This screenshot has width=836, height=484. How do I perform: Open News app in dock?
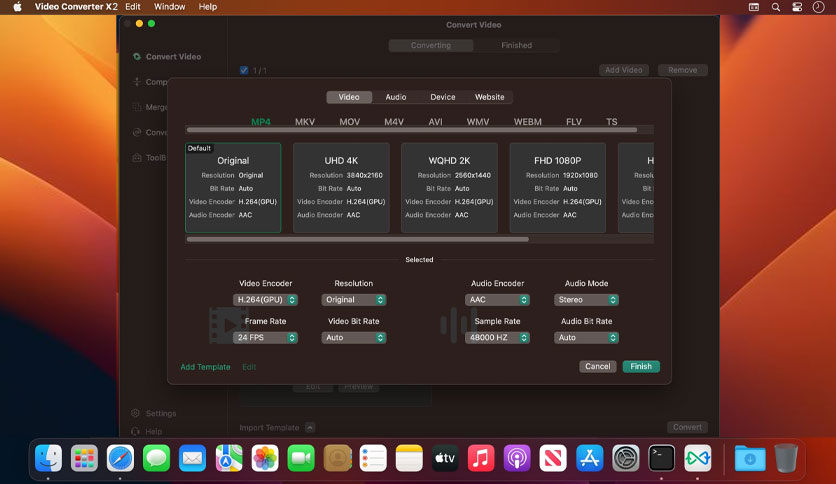click(x=553, y=458)
